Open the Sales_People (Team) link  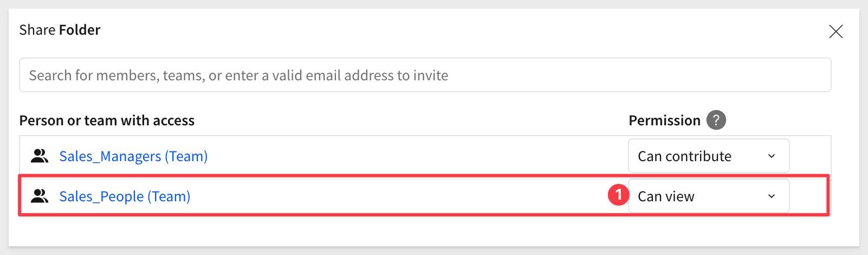pyautogui.click(x=125, y=196)
